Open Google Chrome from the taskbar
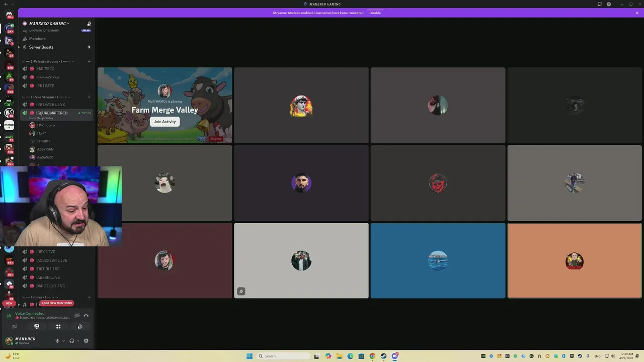 click(x=372, y=356)
